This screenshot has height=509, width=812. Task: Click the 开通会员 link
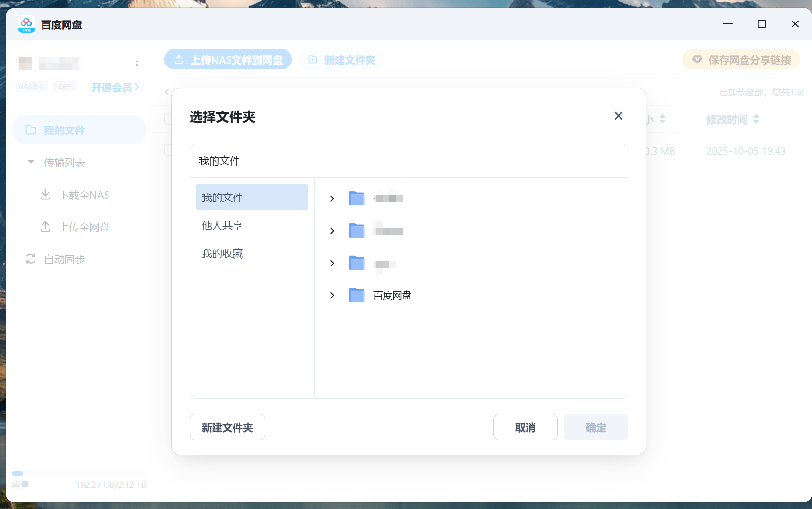[x=115, y=87]
